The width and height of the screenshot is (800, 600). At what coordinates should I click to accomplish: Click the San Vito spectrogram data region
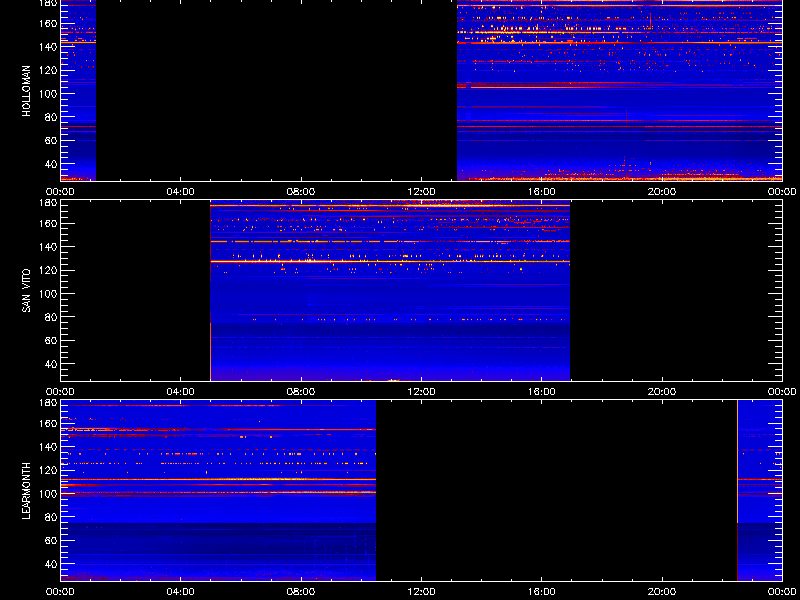390,290
